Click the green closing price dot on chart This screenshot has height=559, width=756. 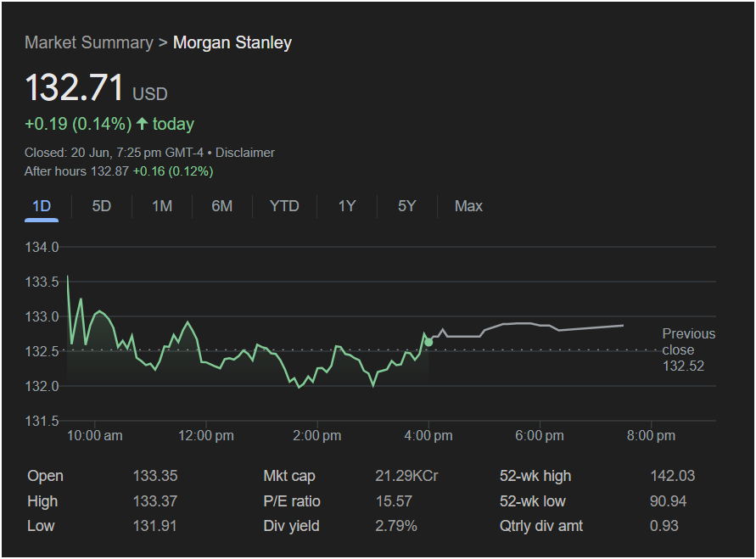tap(428, 342)
